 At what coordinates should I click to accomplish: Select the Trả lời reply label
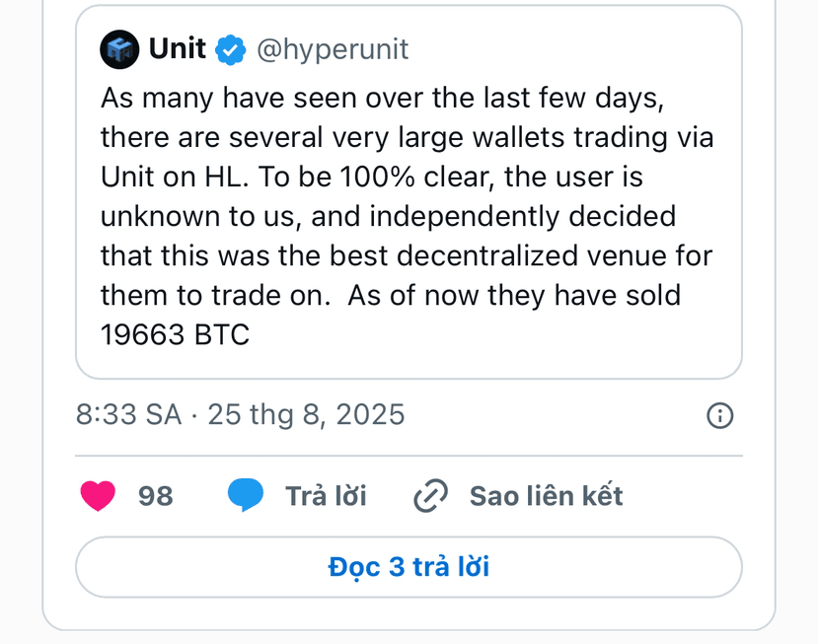point(326,495)
